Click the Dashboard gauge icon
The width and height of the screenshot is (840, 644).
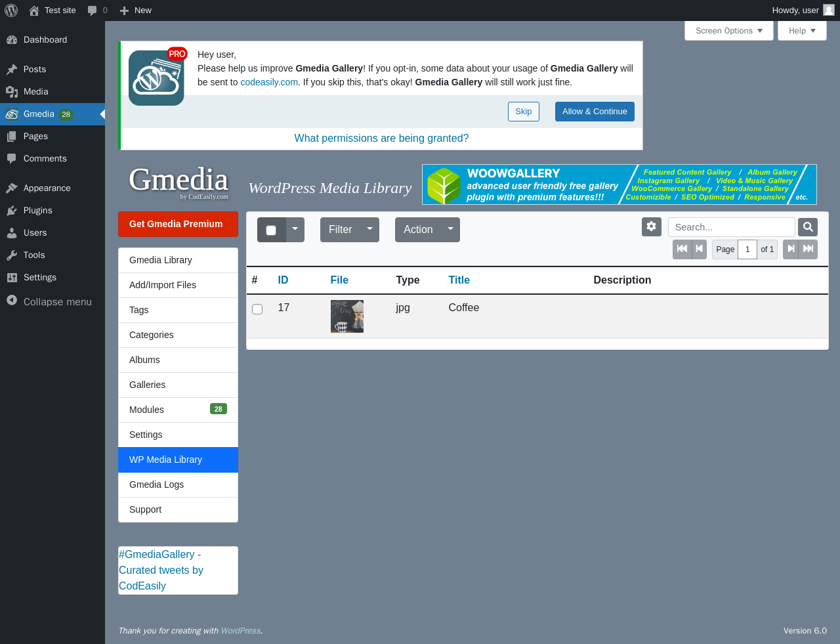[12, 40]
